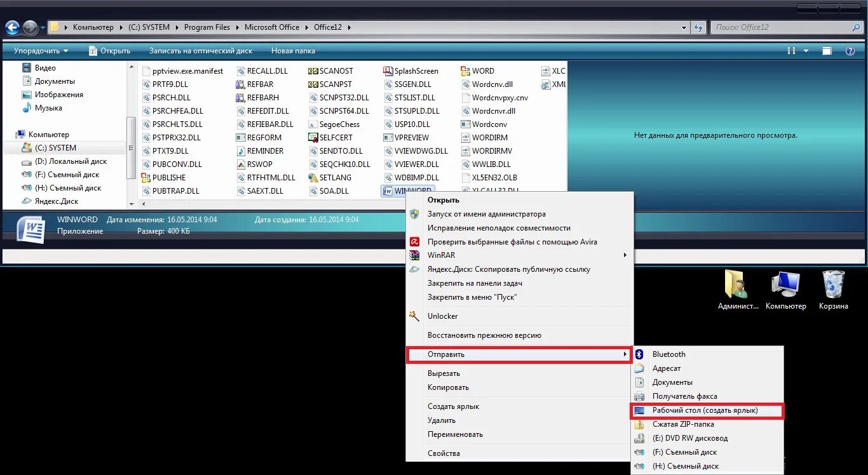The width and height of the screenshot is (868, 475).
Task: Go back with the Explorer back arrow
Action: [12, 27]
